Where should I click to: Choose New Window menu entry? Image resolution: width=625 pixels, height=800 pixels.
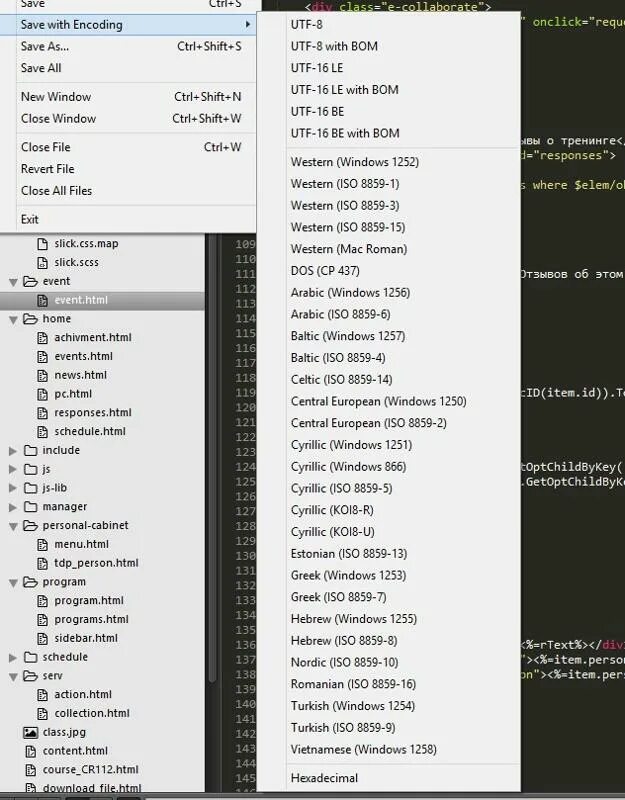(128, 96)
